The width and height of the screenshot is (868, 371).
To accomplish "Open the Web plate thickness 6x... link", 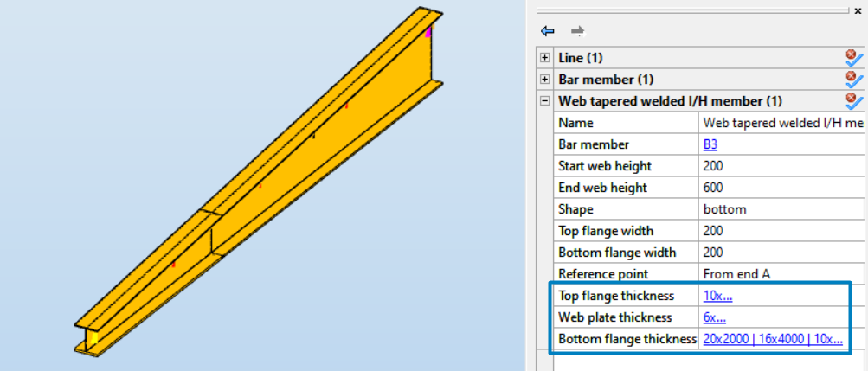I will coord(714,317).
